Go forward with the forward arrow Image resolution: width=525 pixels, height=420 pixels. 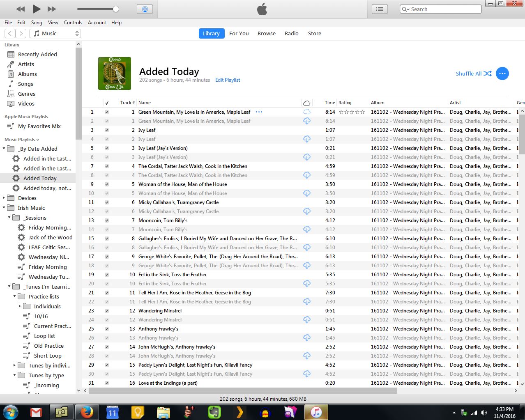coord(21,33)
